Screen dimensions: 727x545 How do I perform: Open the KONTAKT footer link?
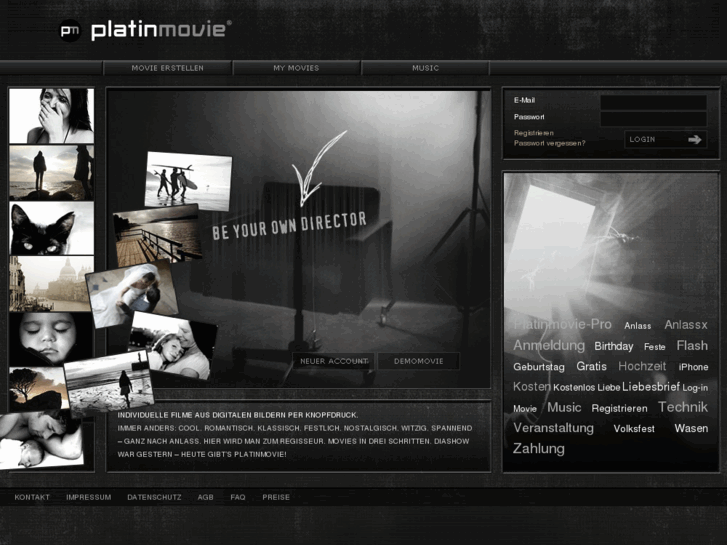[32, 497]
